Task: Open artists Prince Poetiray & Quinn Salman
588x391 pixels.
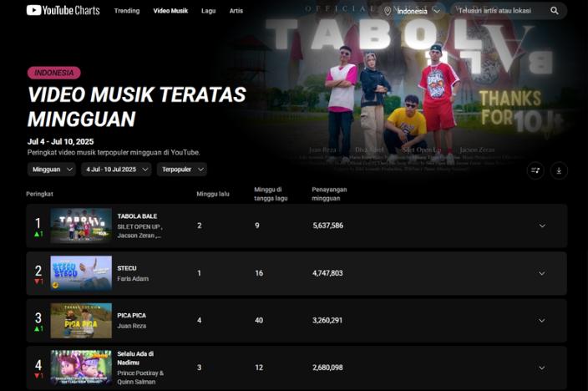Action: coord(140,378)
